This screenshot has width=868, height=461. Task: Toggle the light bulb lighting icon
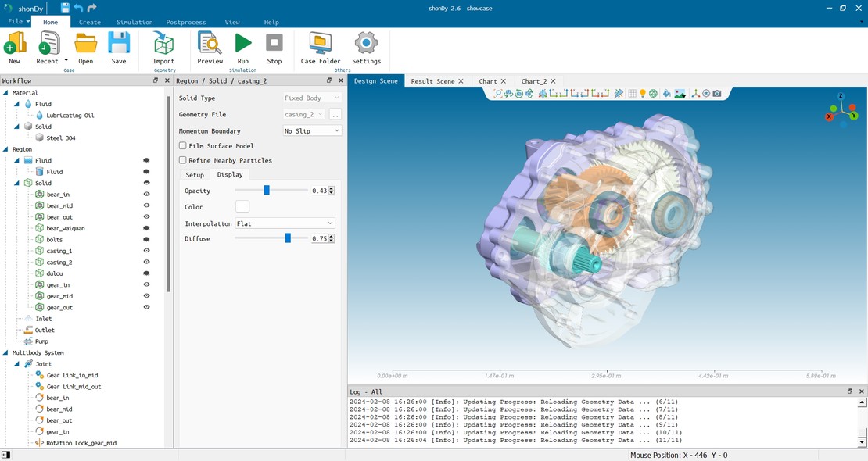pyautogui.click(x=643, y=94)
